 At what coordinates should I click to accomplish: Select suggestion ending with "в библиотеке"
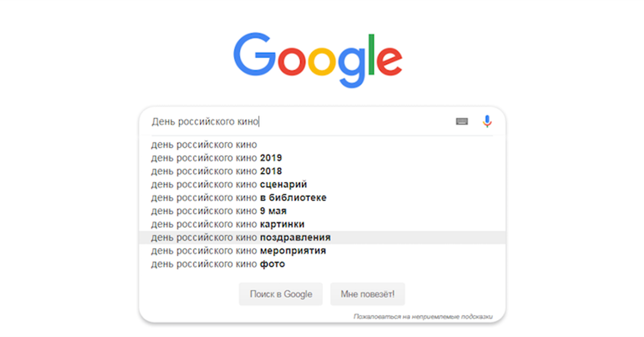238,197
